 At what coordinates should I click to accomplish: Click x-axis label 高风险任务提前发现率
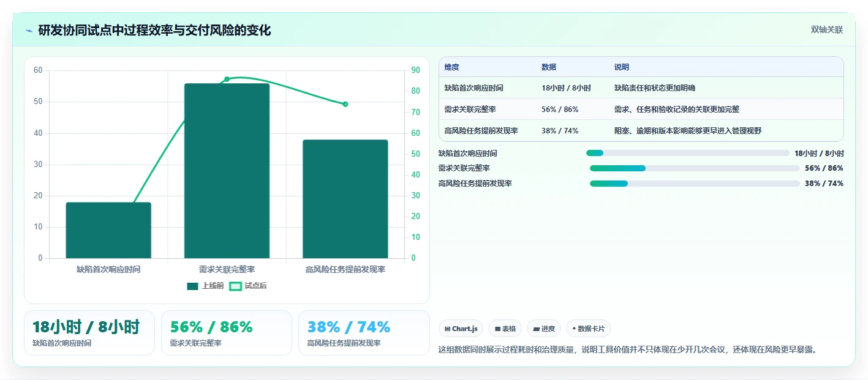coord(345,269)
